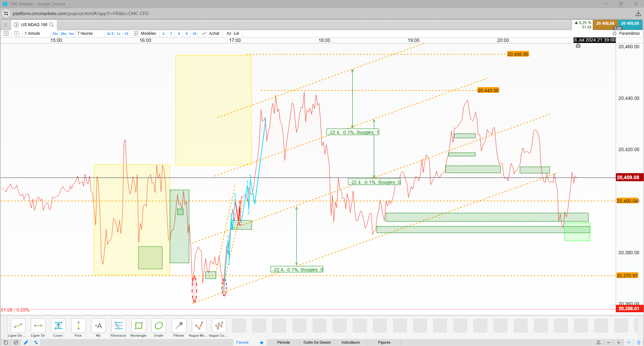Pick the Ovale shape tool
Viewport: 644px width, 346px height.
point(159,328)
